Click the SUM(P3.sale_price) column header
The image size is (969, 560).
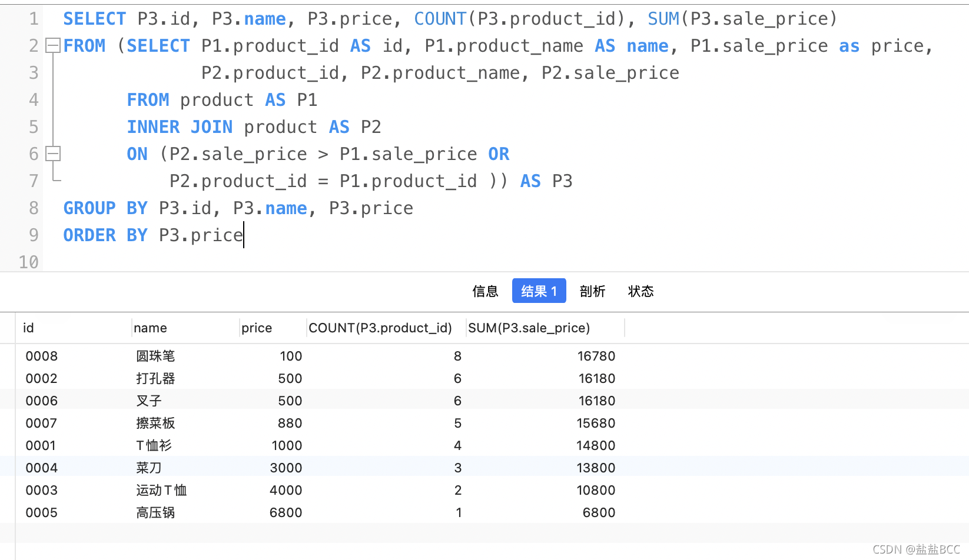tap(529, 328)
